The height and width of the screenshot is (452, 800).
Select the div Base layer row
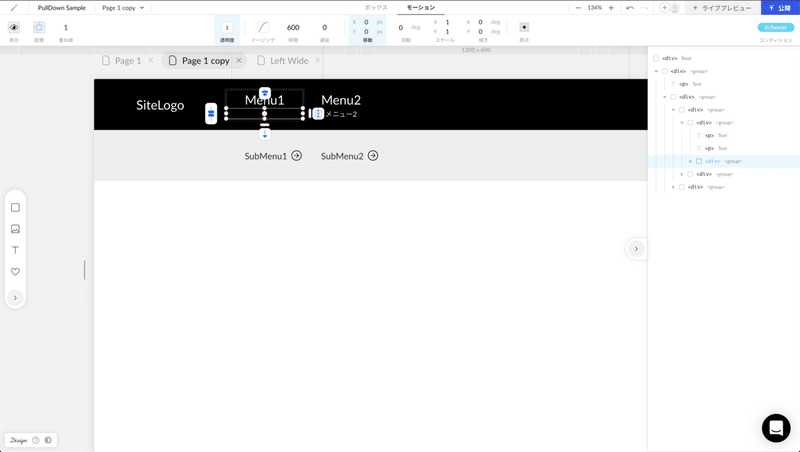click(x=723, y=58)
